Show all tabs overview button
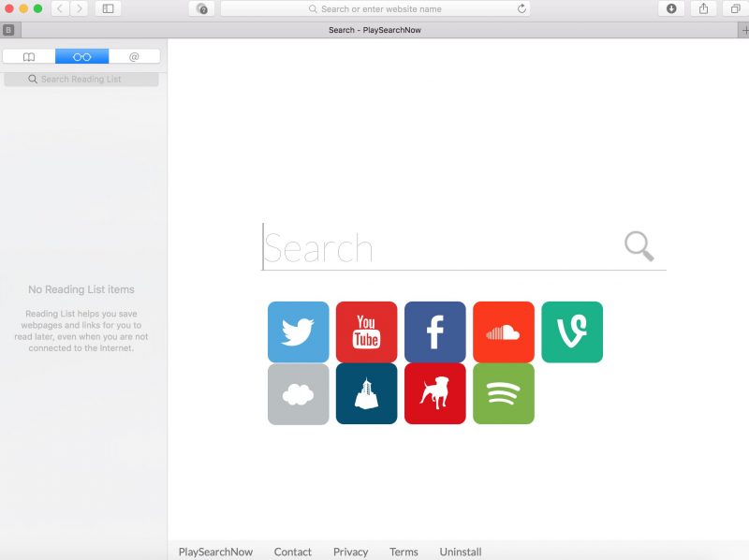749x560 pixels. pyautogui.click(x=735, y=8)
